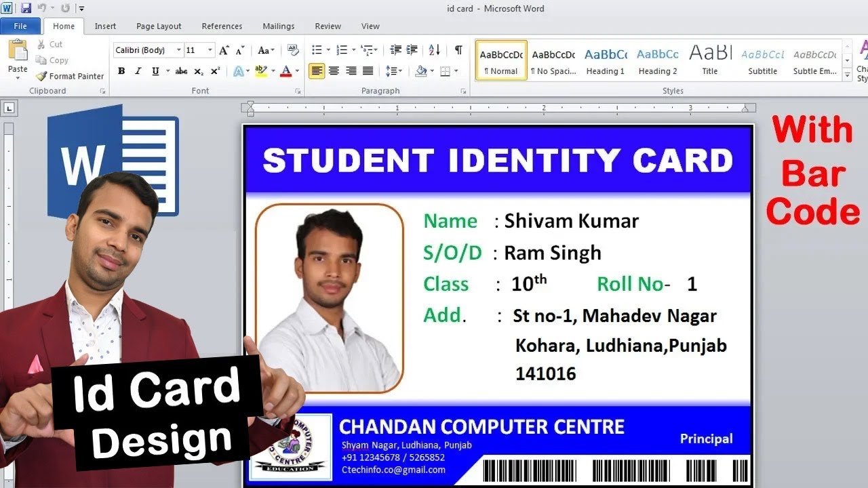Grow the font size
The width and height of the screenshot is (868, 488).
tap(224, 50)
